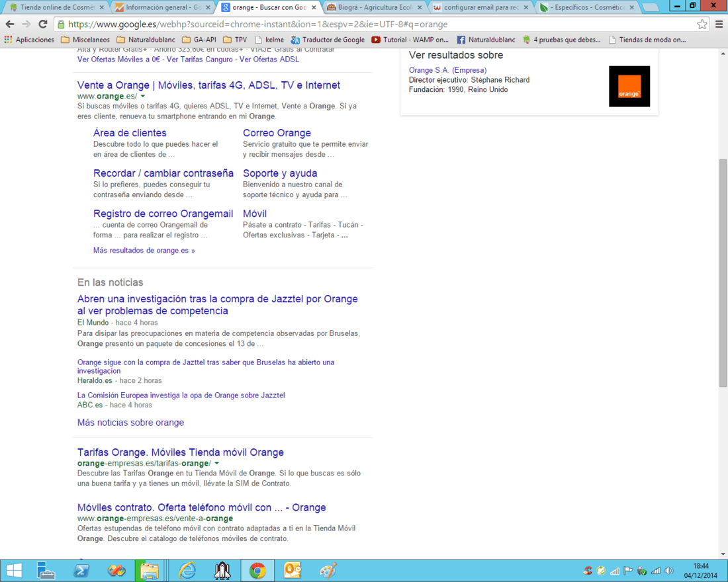Open Registro de correo Orangemail sitelink
728x582 pixels.
(x=163, y=214)
